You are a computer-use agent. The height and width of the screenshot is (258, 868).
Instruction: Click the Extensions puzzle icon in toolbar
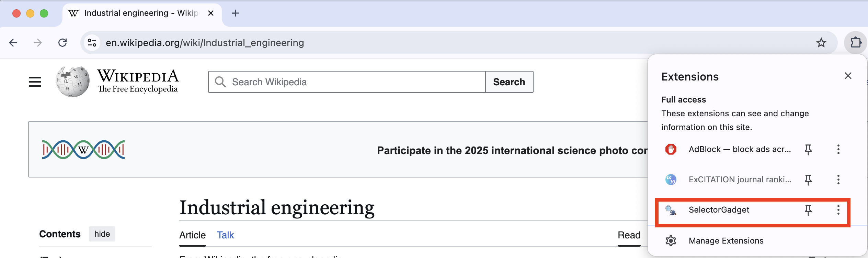coord(856,43)
